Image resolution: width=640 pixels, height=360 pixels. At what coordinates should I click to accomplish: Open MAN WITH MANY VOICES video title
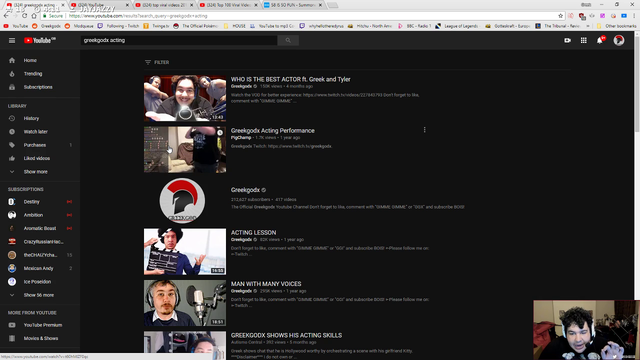pyautogui.click(x=266, y=284)
